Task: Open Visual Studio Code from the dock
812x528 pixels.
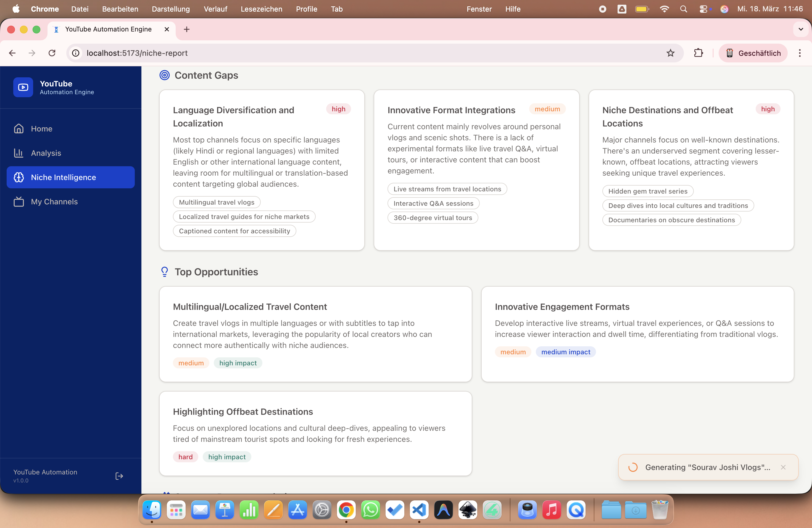Action: 419,510
